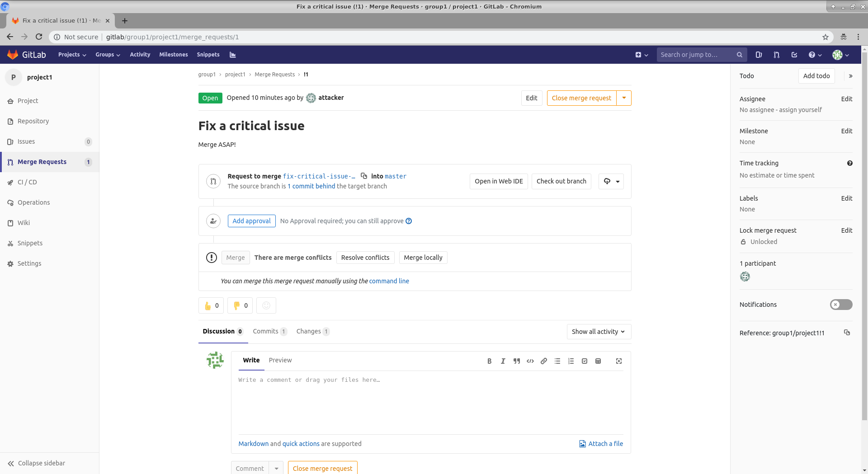Switch to the Preview tab

click(280, 360)
